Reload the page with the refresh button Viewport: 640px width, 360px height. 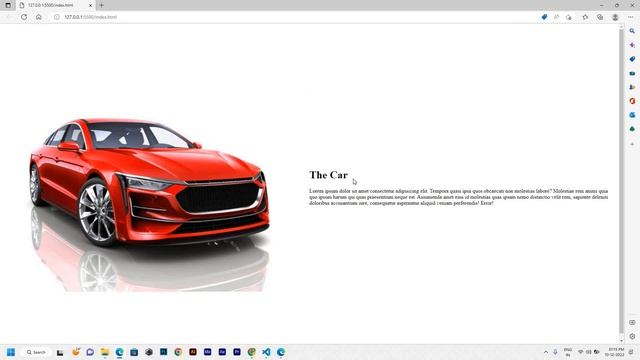pyautogui.click(x=24, y=17)
